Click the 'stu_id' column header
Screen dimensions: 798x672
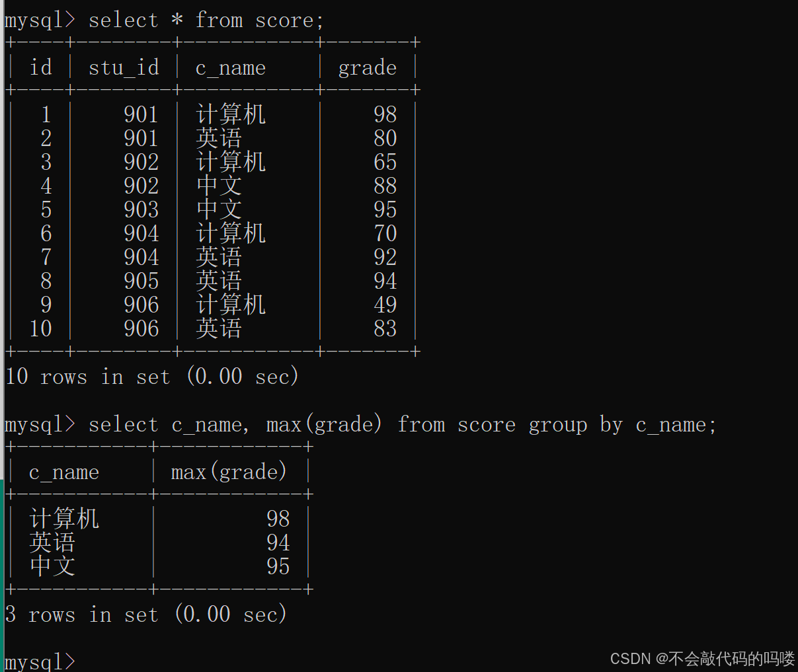124,67
